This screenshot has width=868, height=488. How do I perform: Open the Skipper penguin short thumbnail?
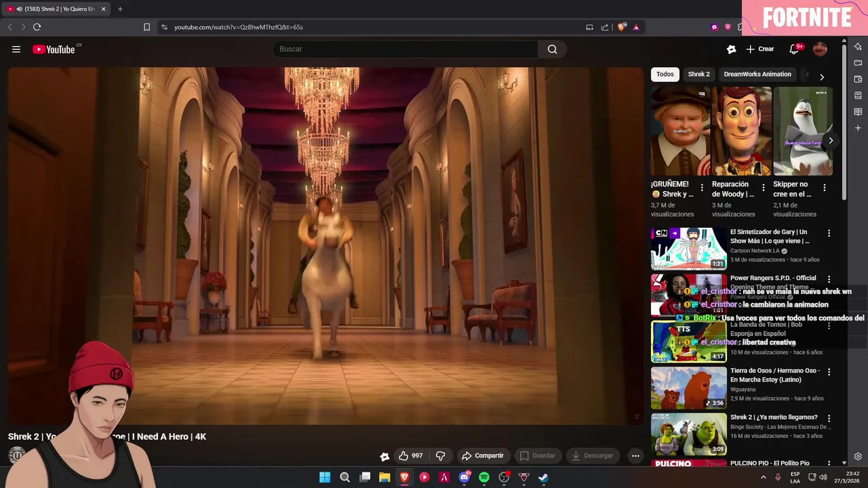[x=803, y=131]
